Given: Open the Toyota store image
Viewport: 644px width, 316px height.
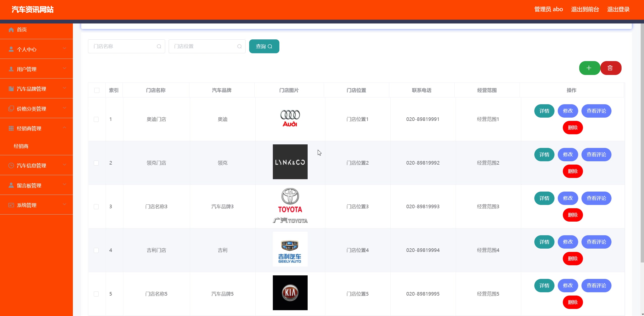Looking at the screenshot, I should tap(290, 205).
